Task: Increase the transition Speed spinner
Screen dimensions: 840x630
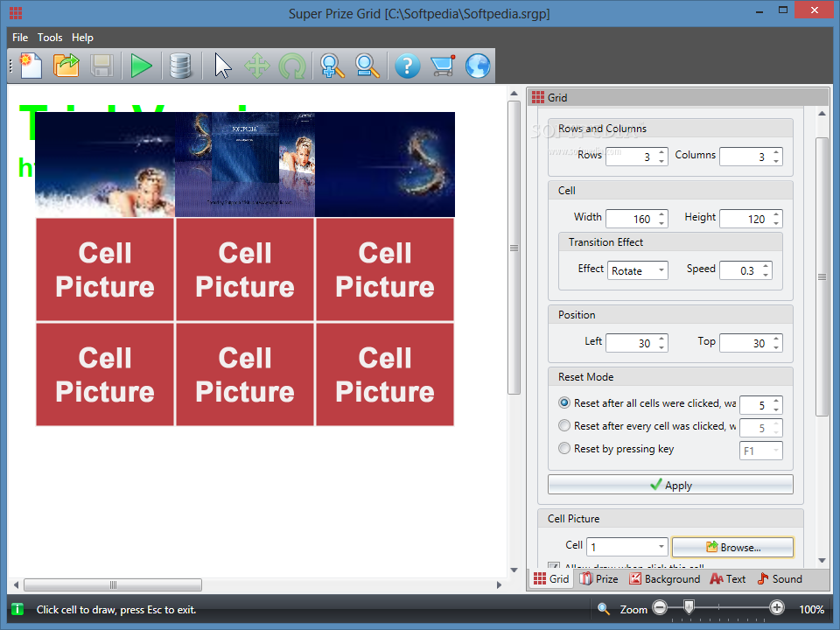Action: (766, 266)
